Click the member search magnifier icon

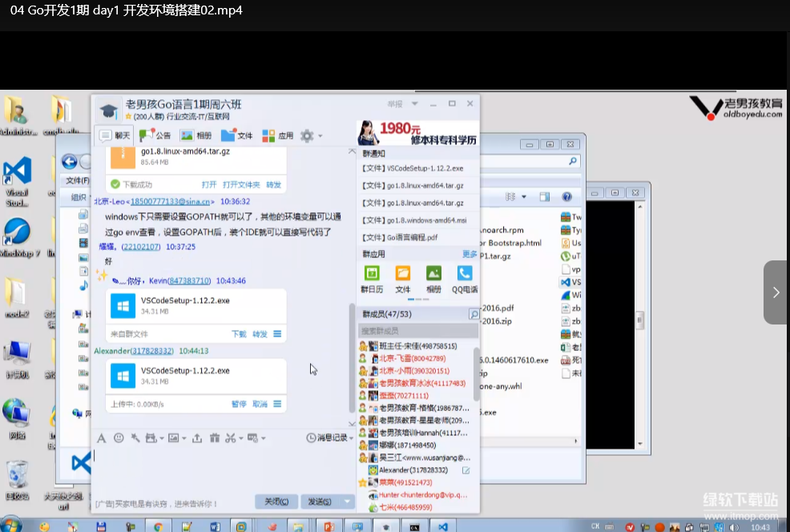474,314
